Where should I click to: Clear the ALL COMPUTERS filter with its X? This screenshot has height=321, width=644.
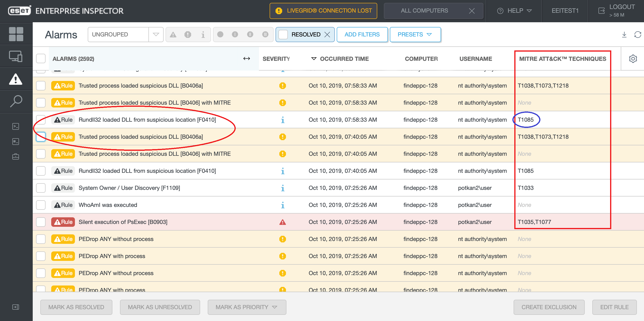click(x=471, y=11)
